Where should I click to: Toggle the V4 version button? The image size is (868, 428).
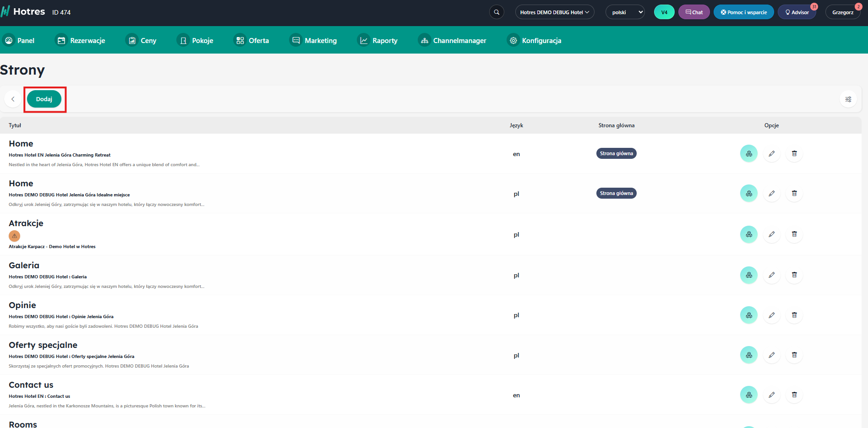click(664, 12)
